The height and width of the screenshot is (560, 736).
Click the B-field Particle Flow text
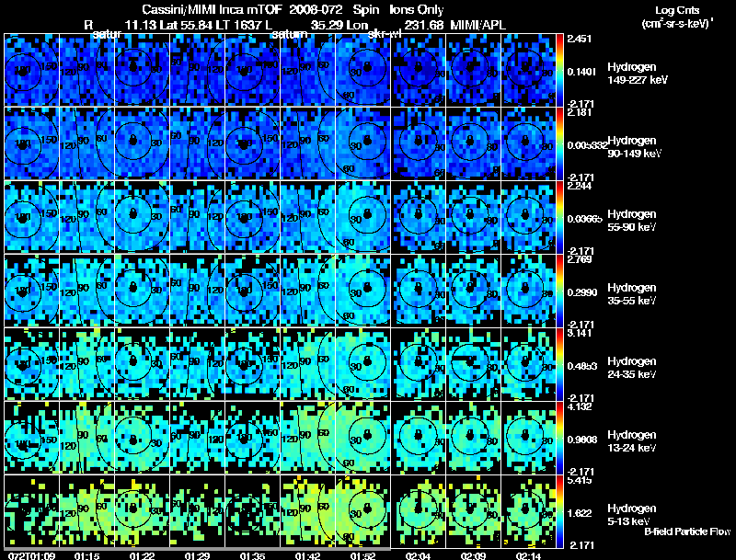pyautogui.click(x=687, y=531)
